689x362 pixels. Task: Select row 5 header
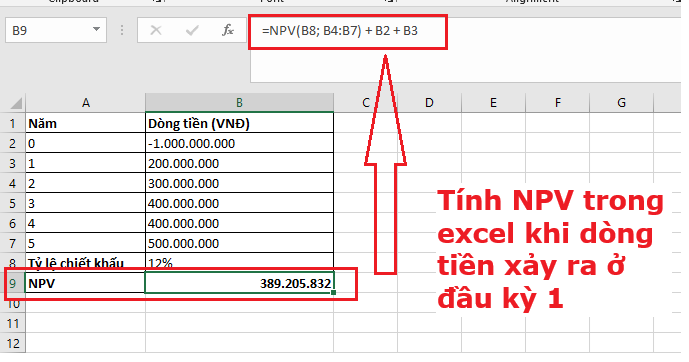13,203
